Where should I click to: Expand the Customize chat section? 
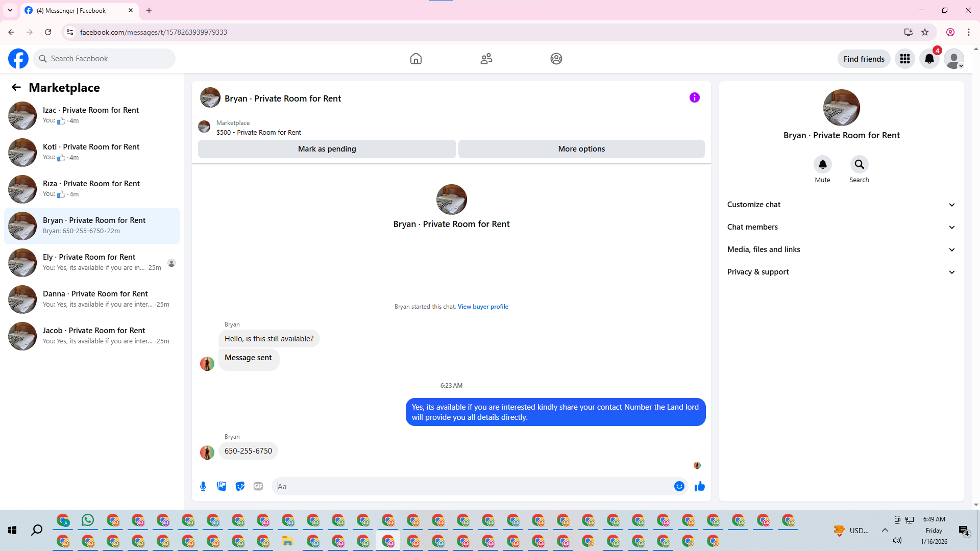[x=841, y=205]
